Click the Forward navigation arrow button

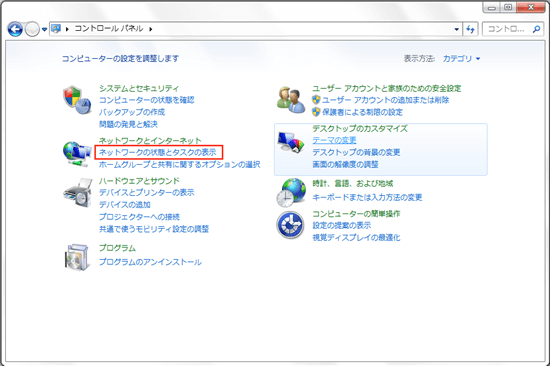tap(32, 29)
